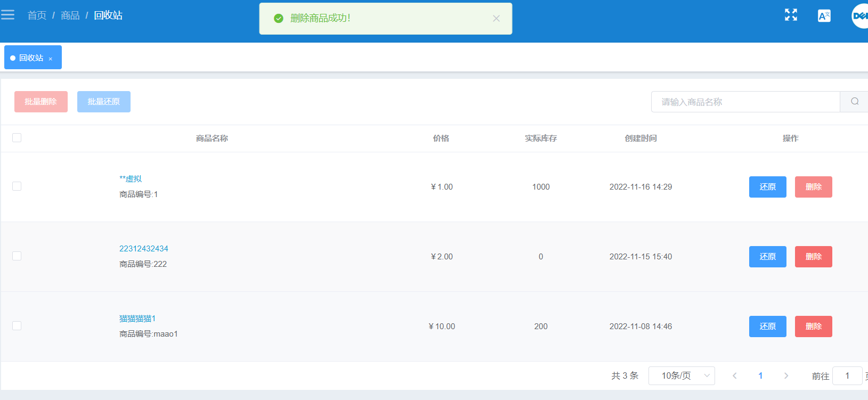This screenshot has width=868, height=400.
Task: Dismiss the 删除商品成功 notification
Action: (496, 18)
